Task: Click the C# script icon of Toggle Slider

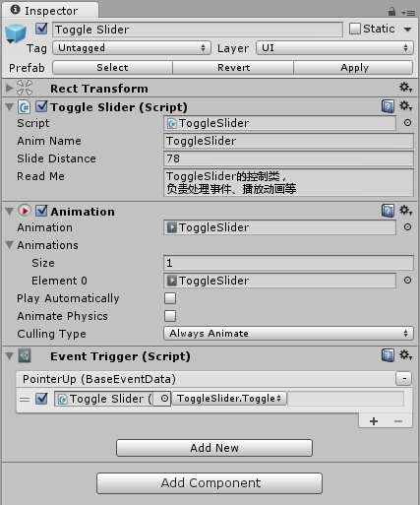Action: tap(25, 107)
